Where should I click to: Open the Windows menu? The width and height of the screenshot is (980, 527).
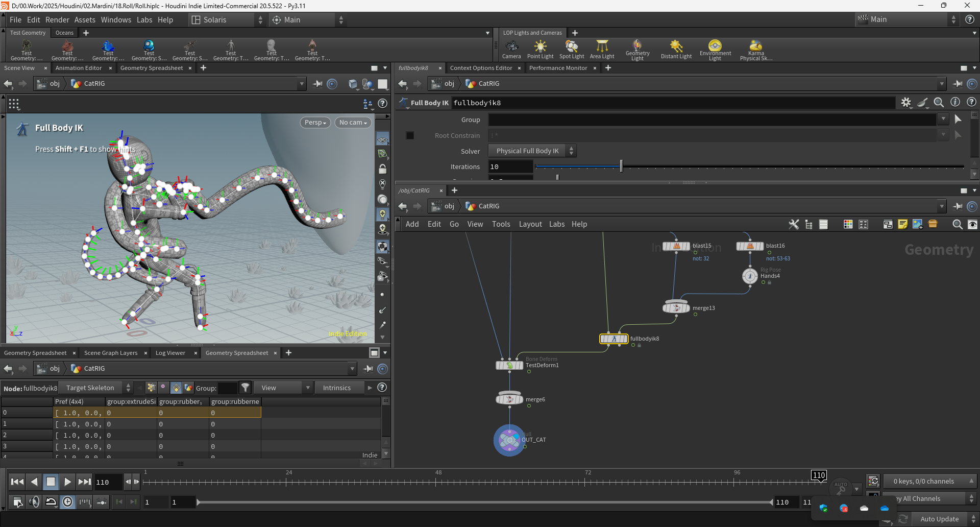(116, 20)
